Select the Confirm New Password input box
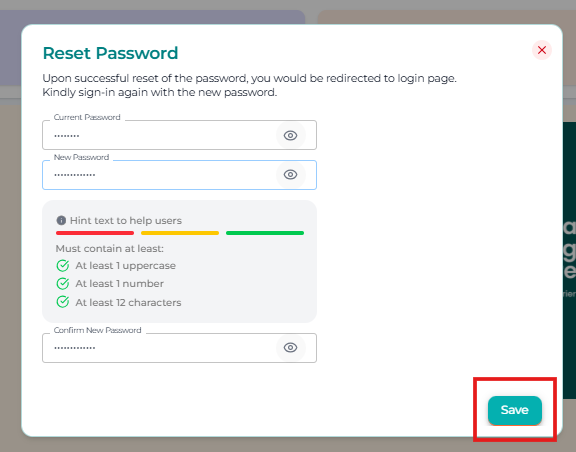576x452 pixels. [179, 348]
